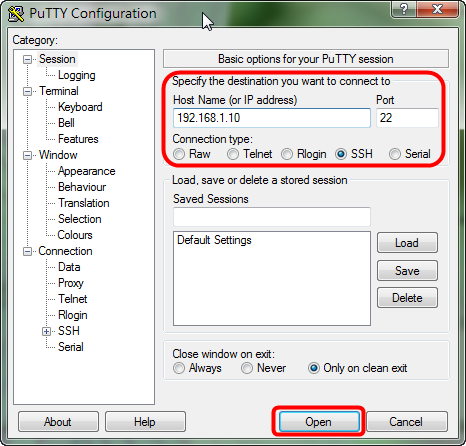Click the Save session button
This screenshot has width=466, height=446.
pos(407,271)
